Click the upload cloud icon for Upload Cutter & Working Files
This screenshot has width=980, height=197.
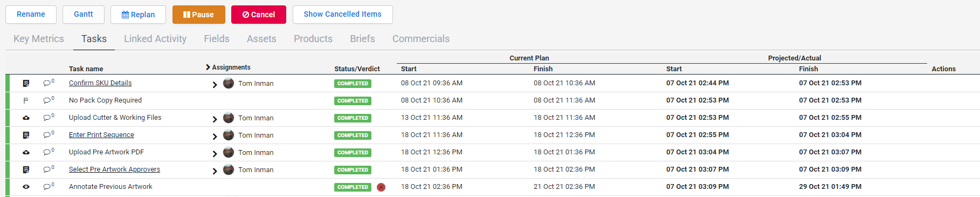click(26, 118)
